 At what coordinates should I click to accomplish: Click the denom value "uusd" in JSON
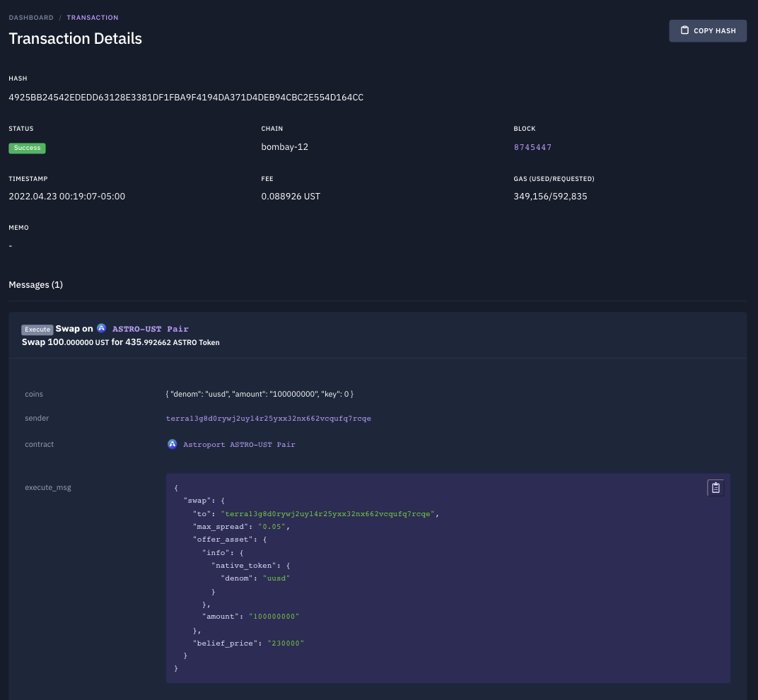tap(276, 578)
